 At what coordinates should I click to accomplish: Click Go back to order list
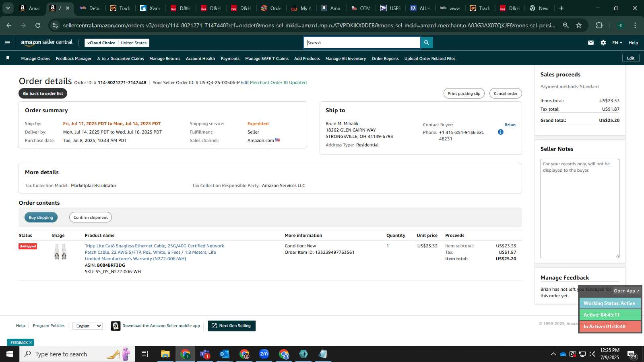click(43, 93)
